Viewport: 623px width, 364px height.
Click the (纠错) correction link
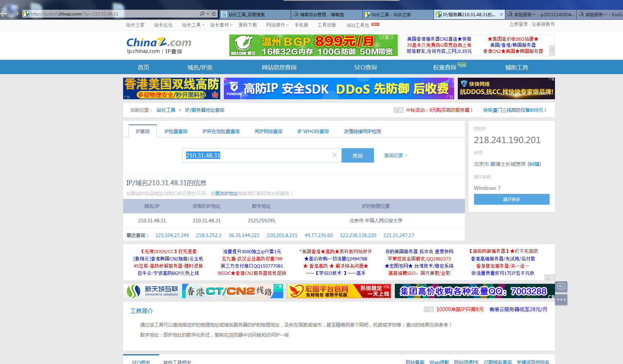point(534,164)
